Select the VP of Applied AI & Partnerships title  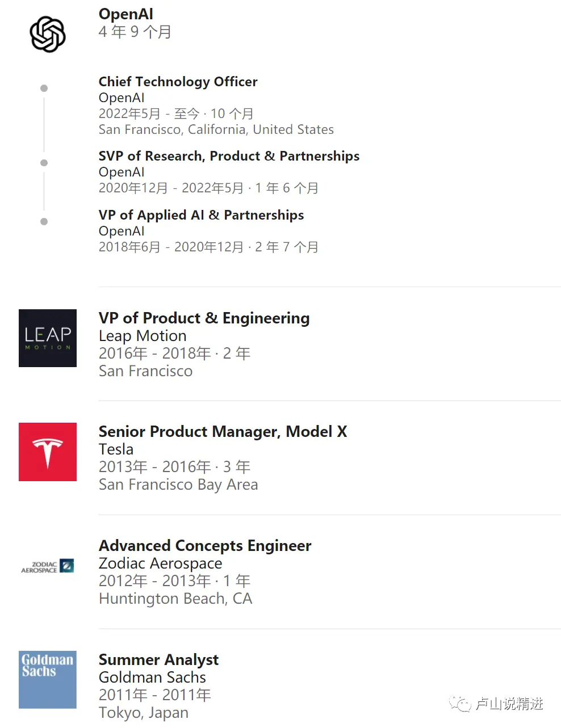201,215
